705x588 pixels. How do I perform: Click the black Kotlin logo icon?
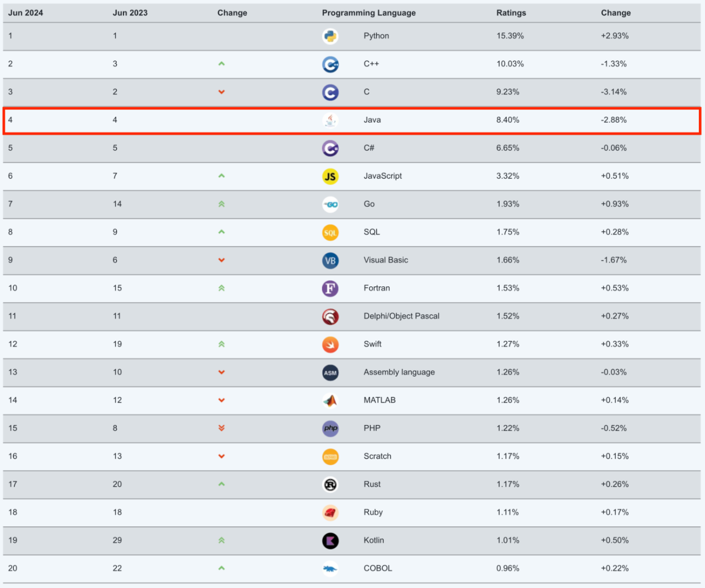pos(330,541)
